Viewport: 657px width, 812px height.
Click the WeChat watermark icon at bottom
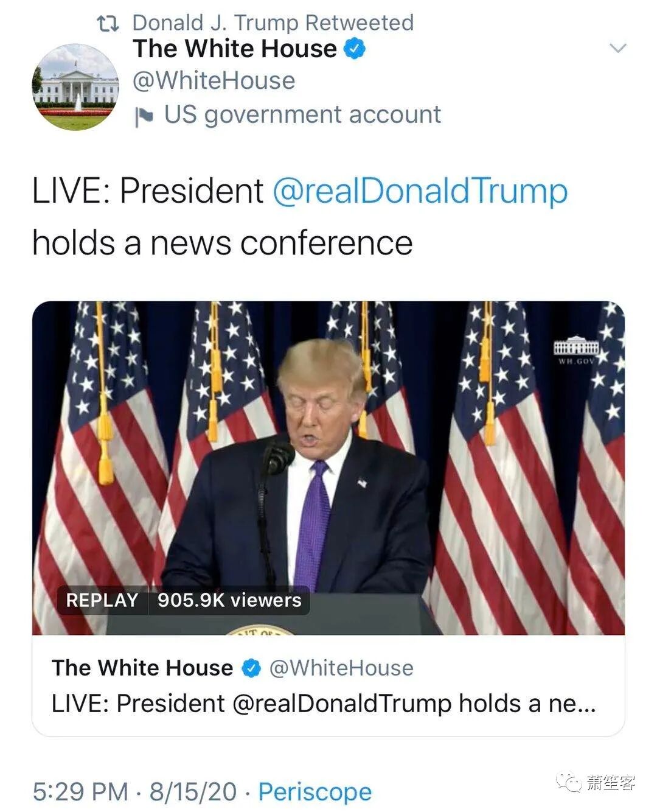coord(568,782)
